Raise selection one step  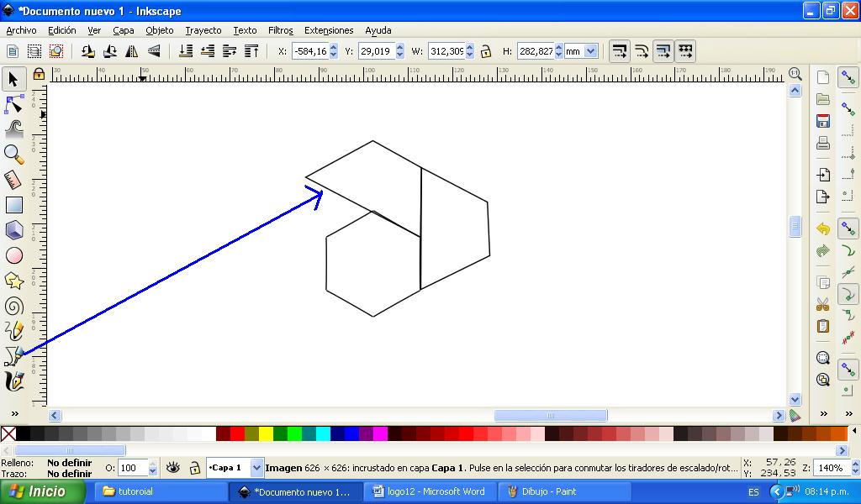(x=230, y=51)
